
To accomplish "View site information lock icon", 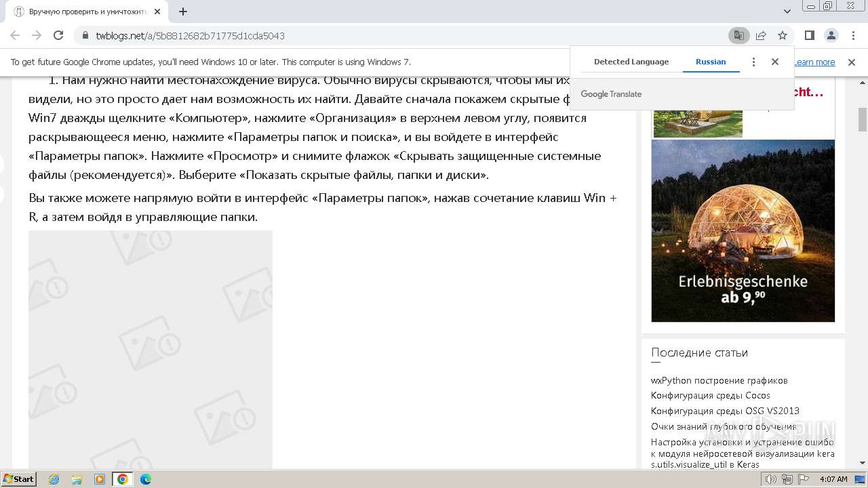I will (x=85, y=35).
